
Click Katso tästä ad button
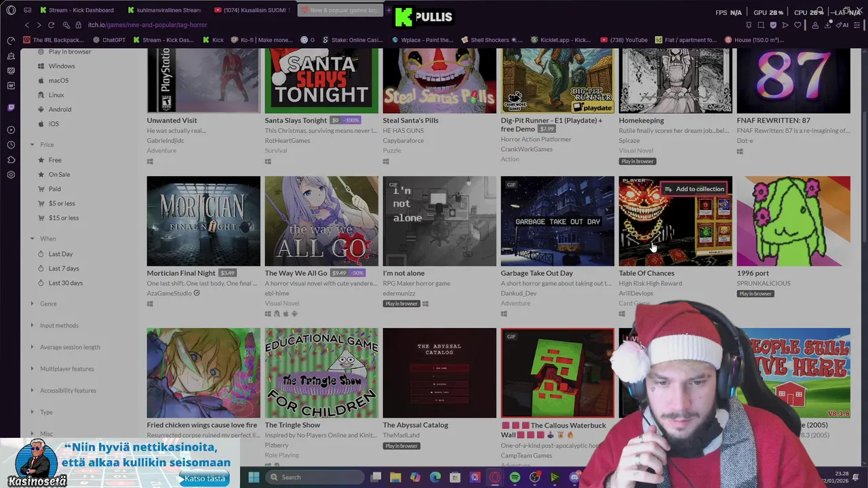click(x=204, y=479)
